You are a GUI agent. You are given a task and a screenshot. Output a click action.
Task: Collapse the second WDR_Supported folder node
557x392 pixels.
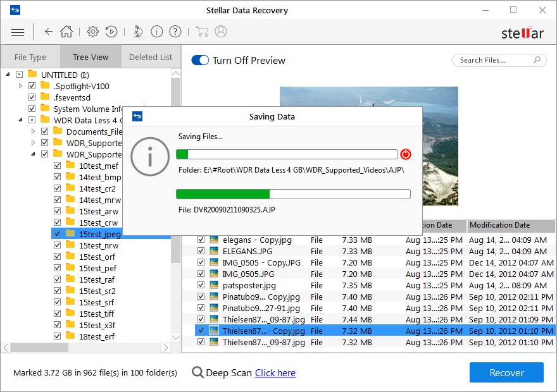point(33,154)
